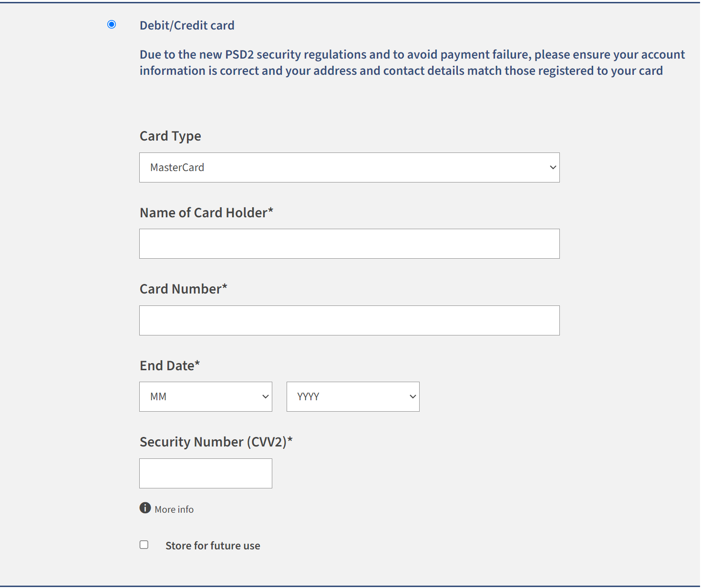Viewport: 701px width, 588px height.
Task: Click the Security Number (CVV2) field
Action: (x=206, y=473)
